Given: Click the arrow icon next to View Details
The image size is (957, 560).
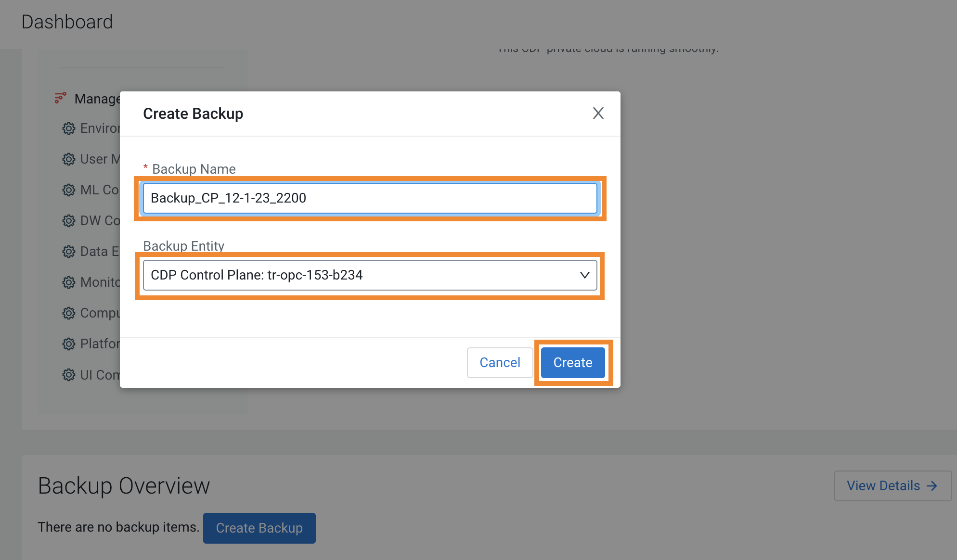Looking at the screenshot, I should (x=932, y=485).
